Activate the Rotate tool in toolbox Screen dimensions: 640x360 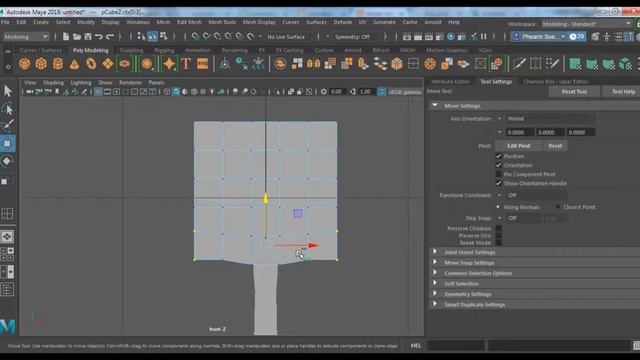point(8,161)
